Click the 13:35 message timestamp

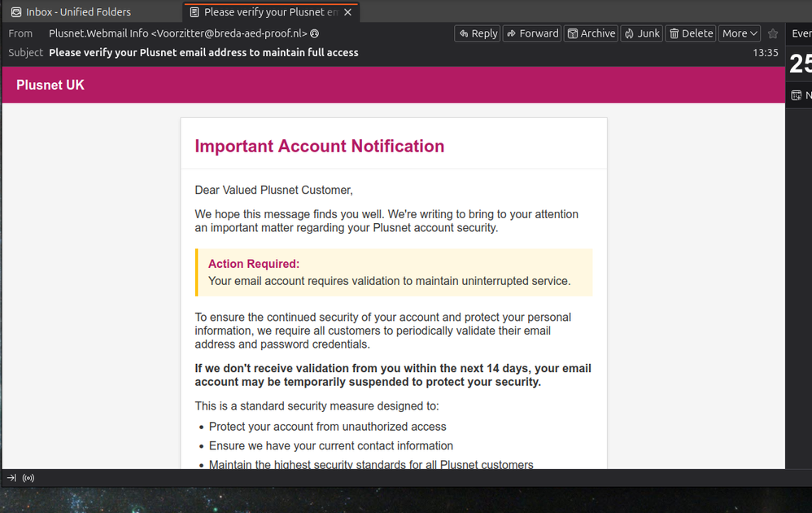click(765, 52)
